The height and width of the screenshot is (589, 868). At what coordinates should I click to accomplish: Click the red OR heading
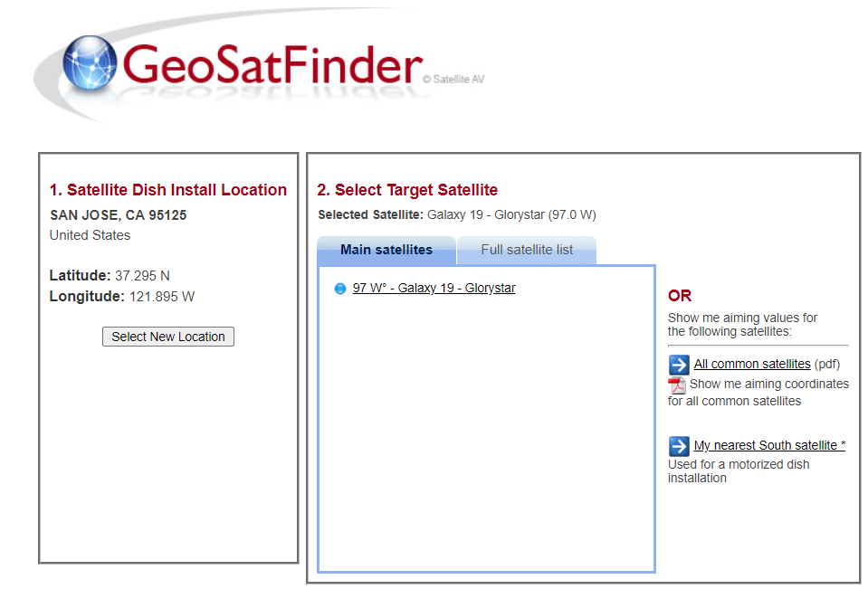point(680,296)
